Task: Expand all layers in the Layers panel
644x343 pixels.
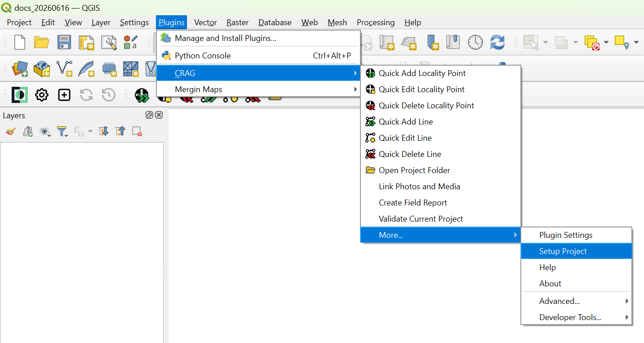Action: pyautogui.click(x=104, y=131)
